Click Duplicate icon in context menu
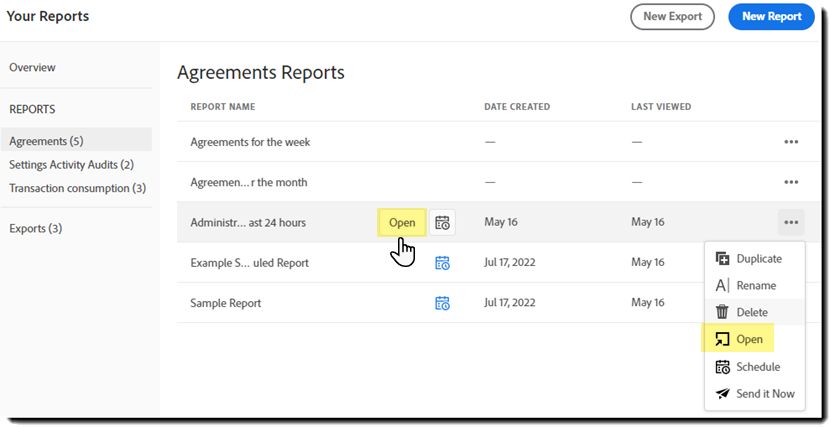This screenshot has height=427, width=830. [723, 259]
